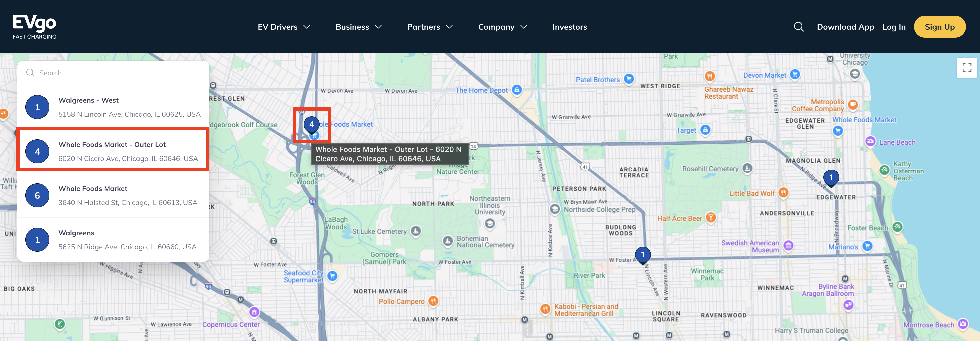
Task: Focus the station Search field
Action: pos(113,73)
